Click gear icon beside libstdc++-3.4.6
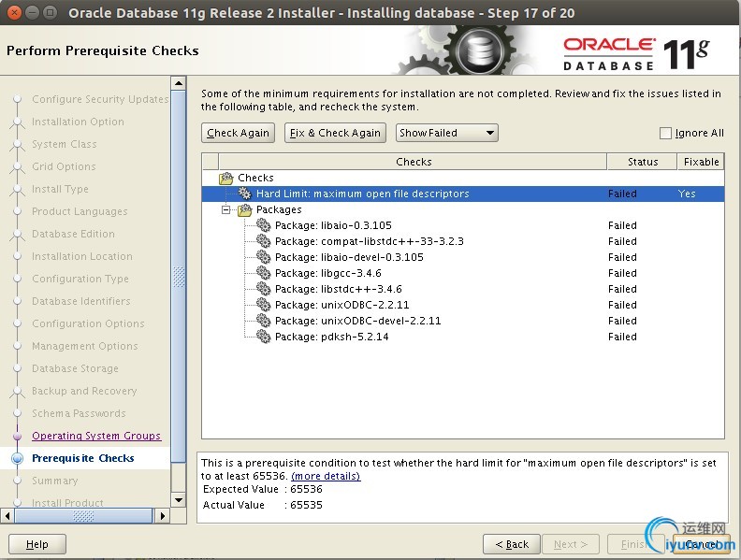 (263, 289)
